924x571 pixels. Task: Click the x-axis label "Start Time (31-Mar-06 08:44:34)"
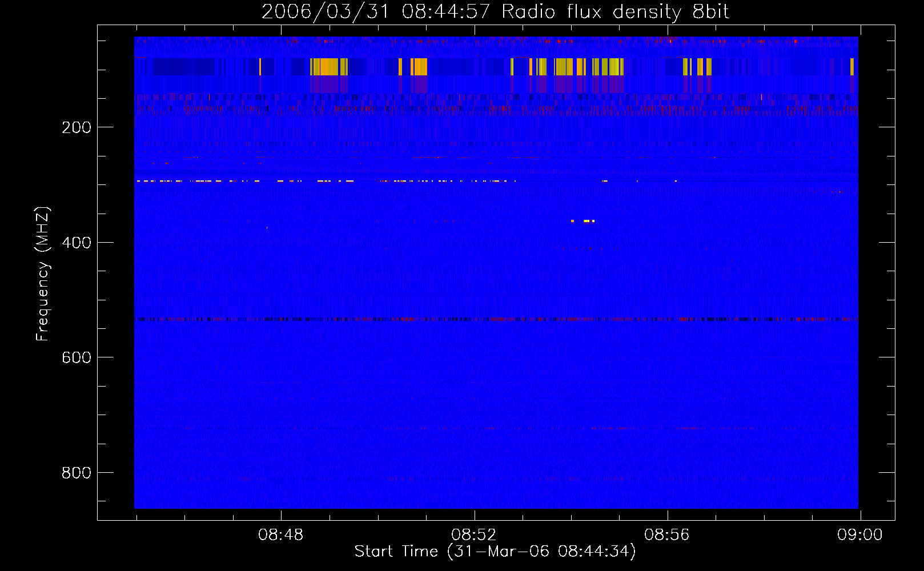pos(495,552)
